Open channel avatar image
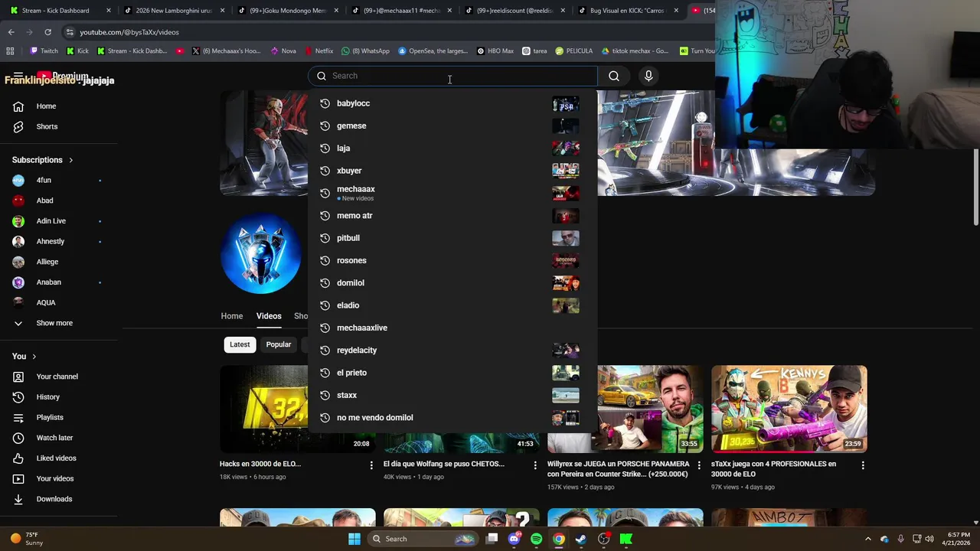 coord(261,253)
